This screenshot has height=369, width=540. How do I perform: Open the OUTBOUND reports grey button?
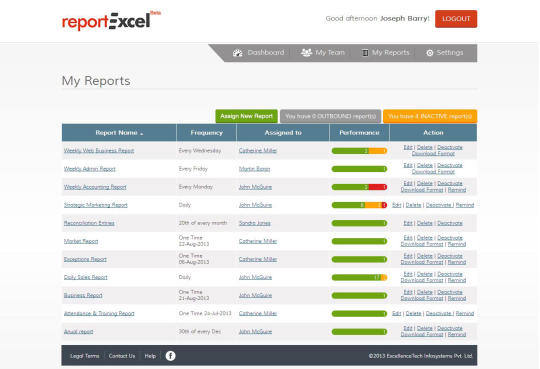[331, 116]
